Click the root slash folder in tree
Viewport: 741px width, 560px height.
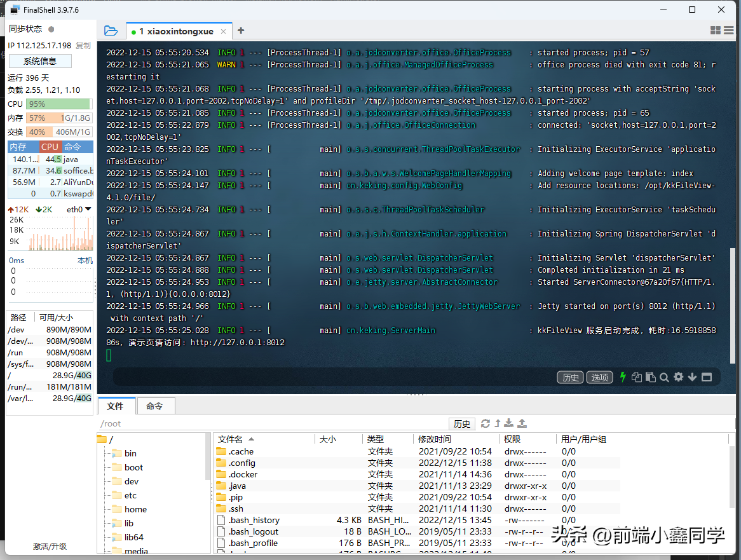pyautogui.click(x=102, y=439)
